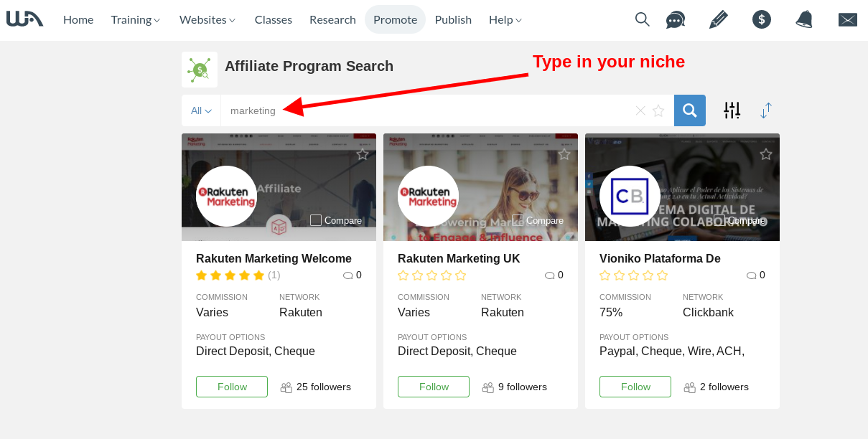Tick Compare on Rakuten Marketing UK card
Image resolution: width=868 pixels, height=439 pixels.
tap(518, 220)
